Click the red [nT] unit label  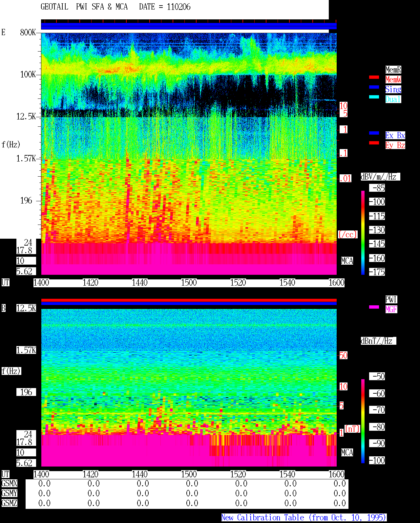(x=352, y=429)
